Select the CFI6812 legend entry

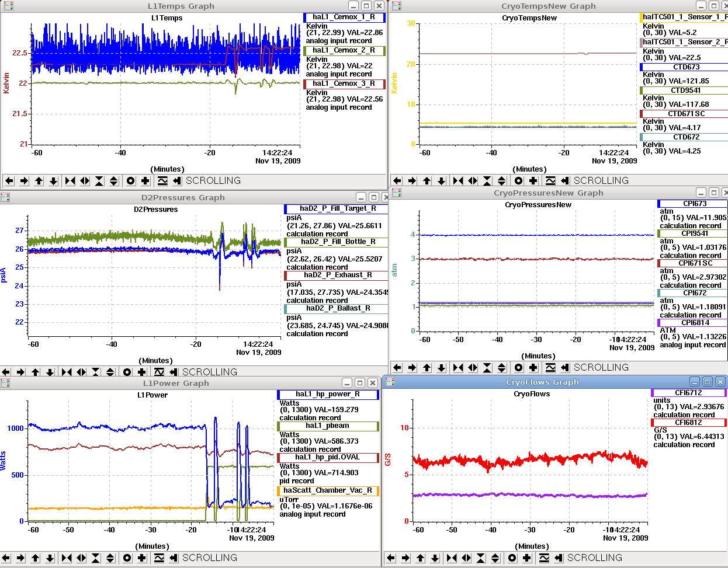(689, 423)
